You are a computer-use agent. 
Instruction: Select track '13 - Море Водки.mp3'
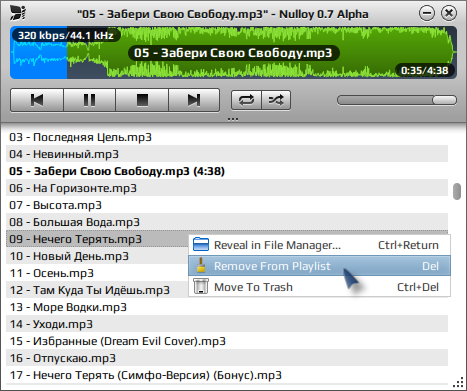tap(227, 307)
